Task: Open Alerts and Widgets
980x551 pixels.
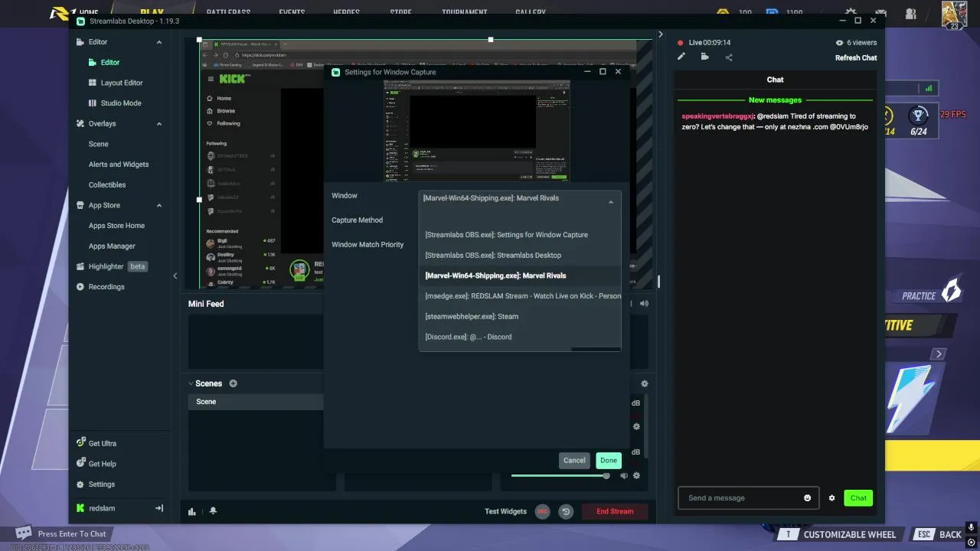Action: (x=119, y=165)
